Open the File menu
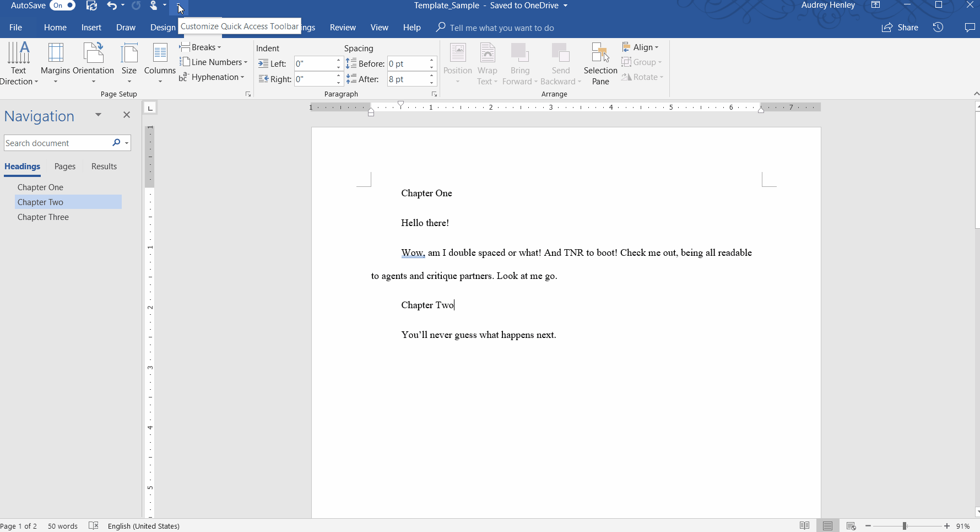980x532 pixels. tap(15, 28)
